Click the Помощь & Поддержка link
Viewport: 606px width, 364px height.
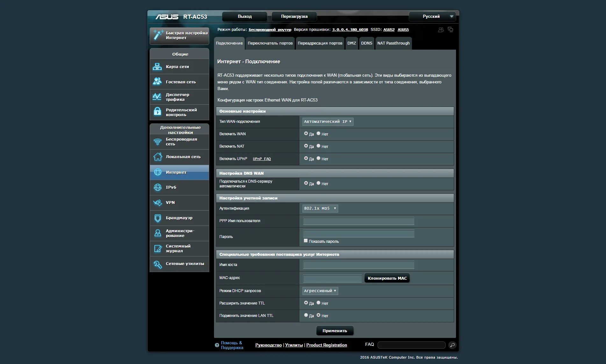click(x=232, y=345)
